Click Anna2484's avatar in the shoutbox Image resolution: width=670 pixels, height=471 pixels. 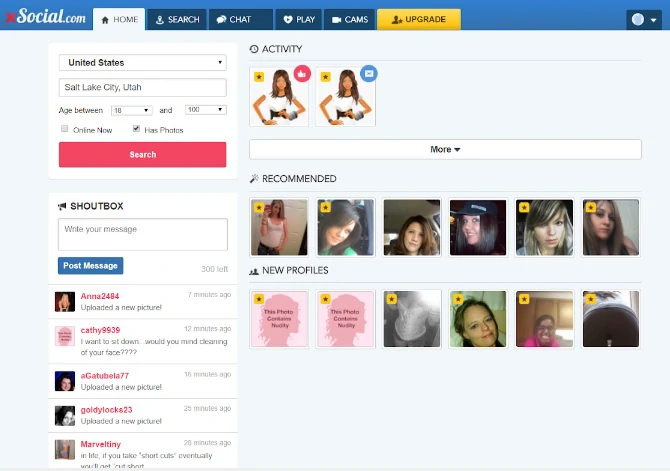tap(65, 301)
